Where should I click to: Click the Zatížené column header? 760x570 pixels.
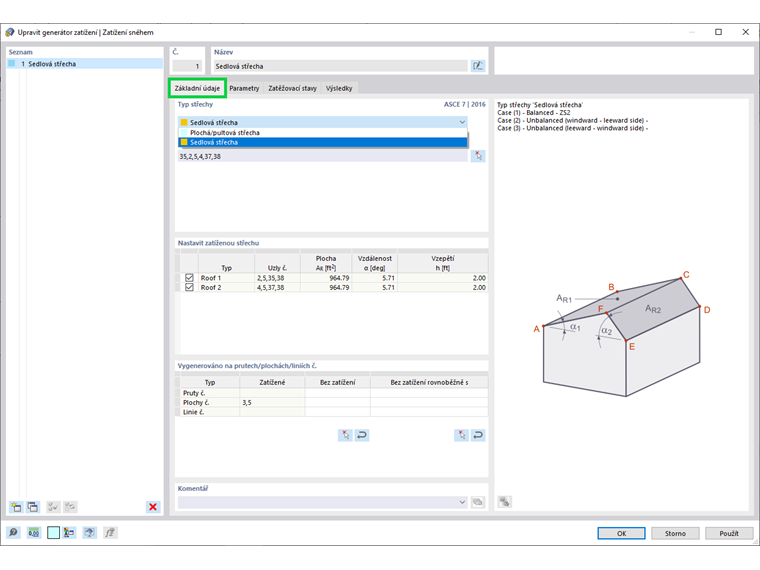(272, 382)
